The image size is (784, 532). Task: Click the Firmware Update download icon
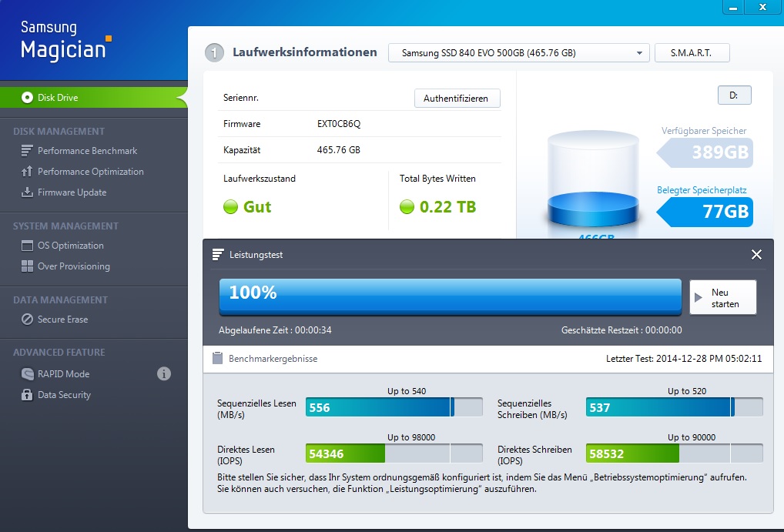coord(27,192)
